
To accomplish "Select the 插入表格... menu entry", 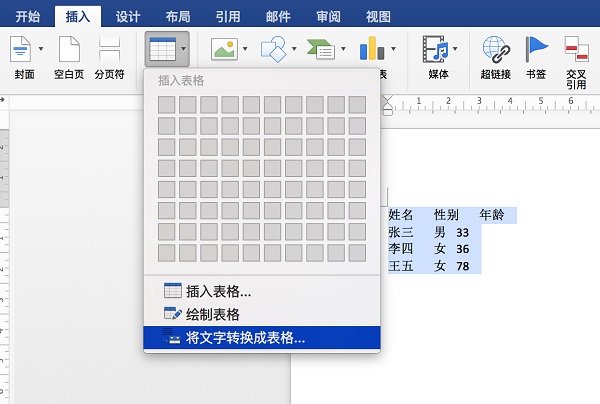I will click(x=218, y=291).
